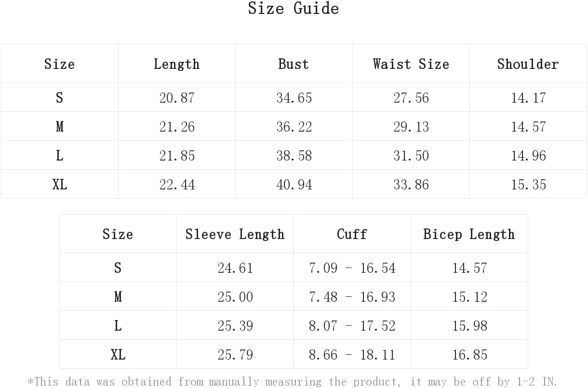Select the Length column header
588x388 pixels.
click(176, 64)
